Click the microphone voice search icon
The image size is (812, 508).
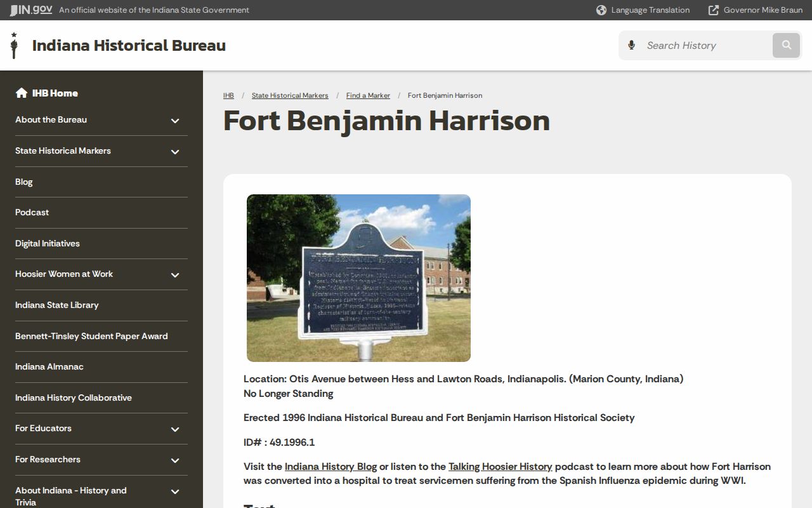tap(631, 45)
